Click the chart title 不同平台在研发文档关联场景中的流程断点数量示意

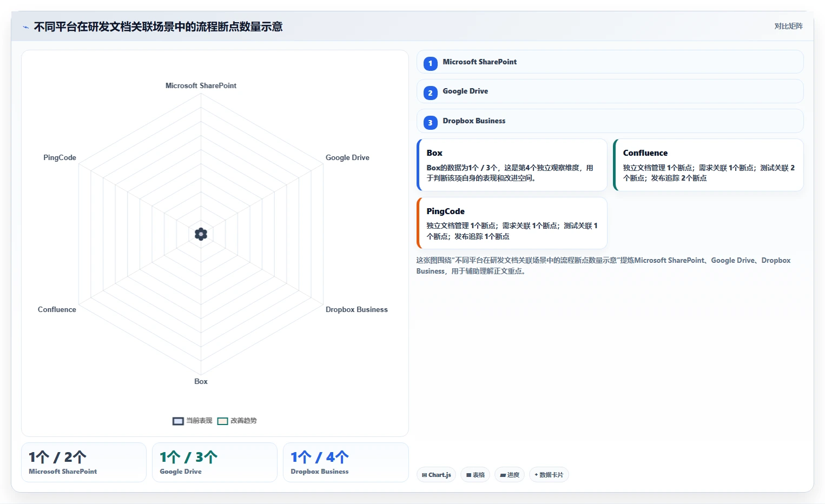coord(158,26)
